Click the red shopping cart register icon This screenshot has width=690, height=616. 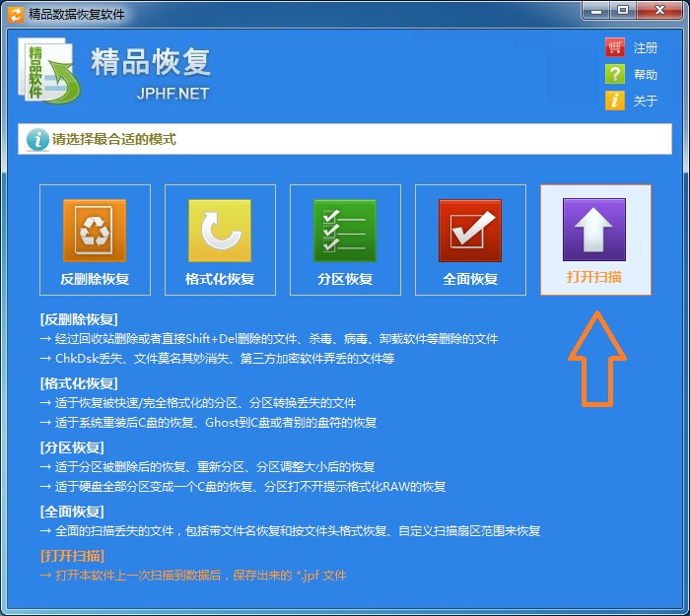click(615, 47)
